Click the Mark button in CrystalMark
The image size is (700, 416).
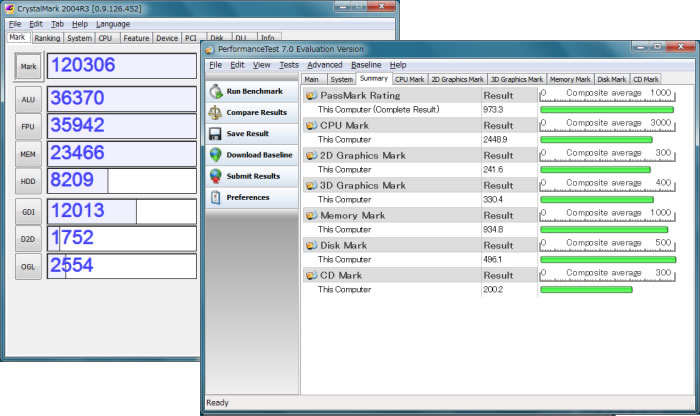pyautogui.click(x=28, y=67)
